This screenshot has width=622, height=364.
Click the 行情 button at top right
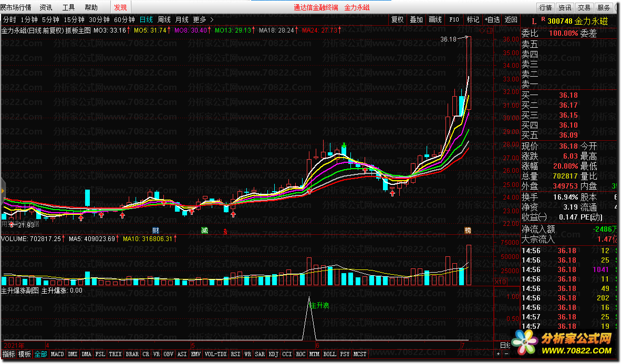click(545, 7)
